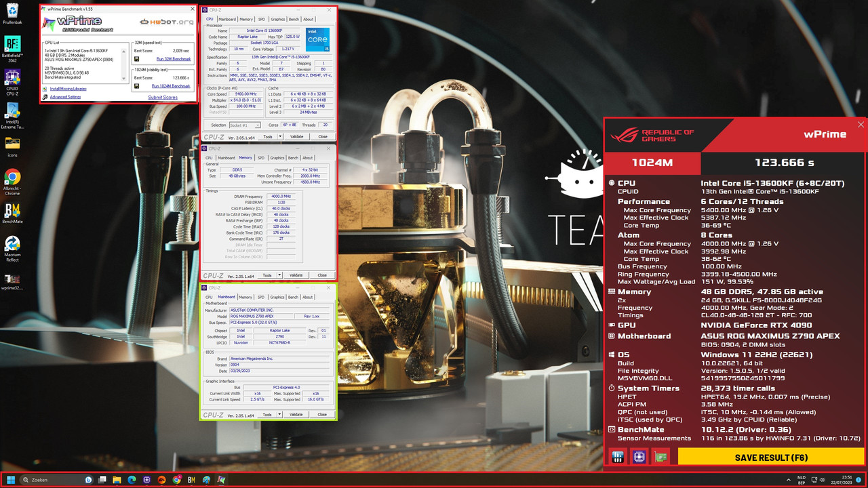Viewport: 868px width, 488px height.
Task: Open the Windows Start menu
Action: point(12,480)
